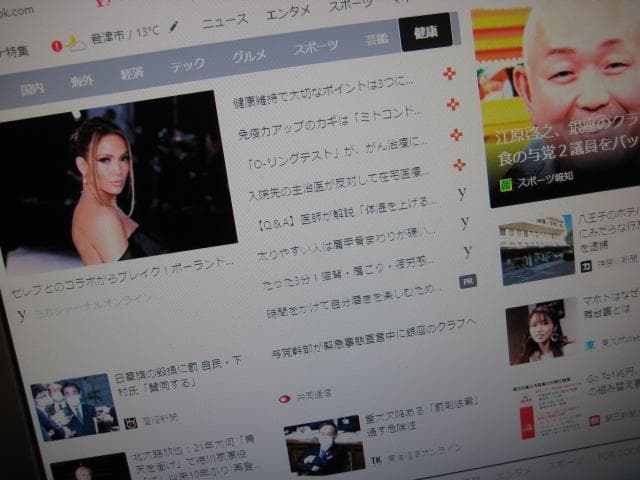640x480 pixels.
Task: Switch to the グルメ category tab
Action: tap(249, 58)
